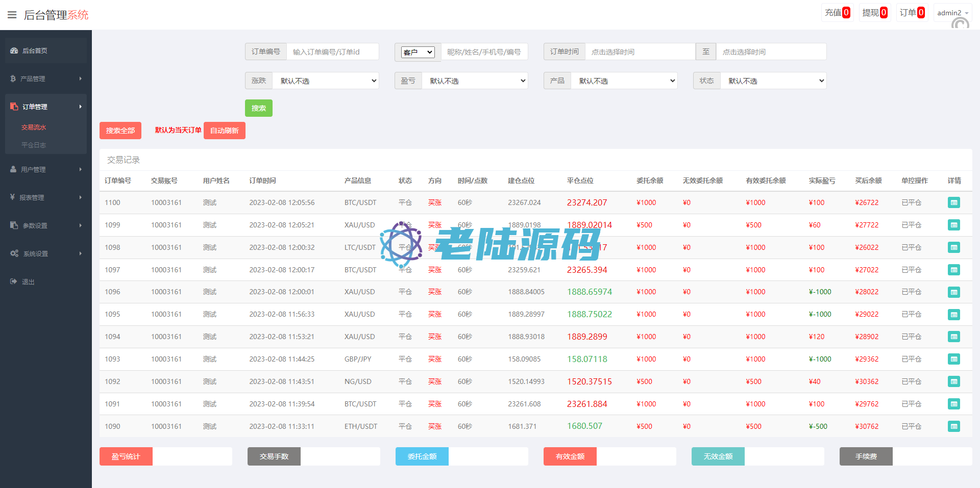980x488 pixels.
Task: Open details icon for order 1100
Action: point(953,202)
